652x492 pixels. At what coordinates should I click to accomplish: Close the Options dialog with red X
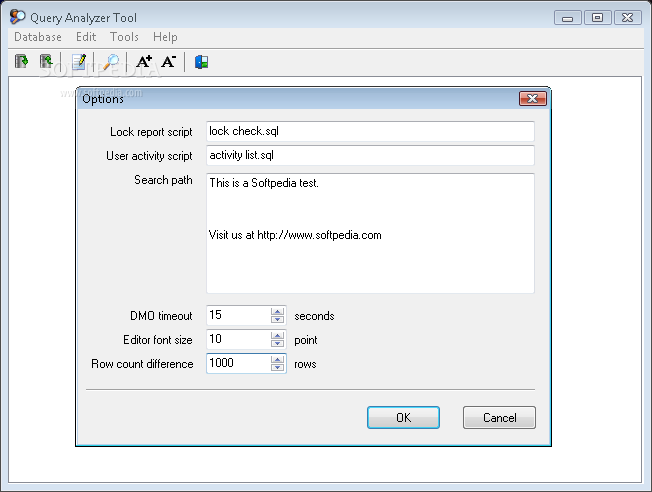[x=533, y=99]
